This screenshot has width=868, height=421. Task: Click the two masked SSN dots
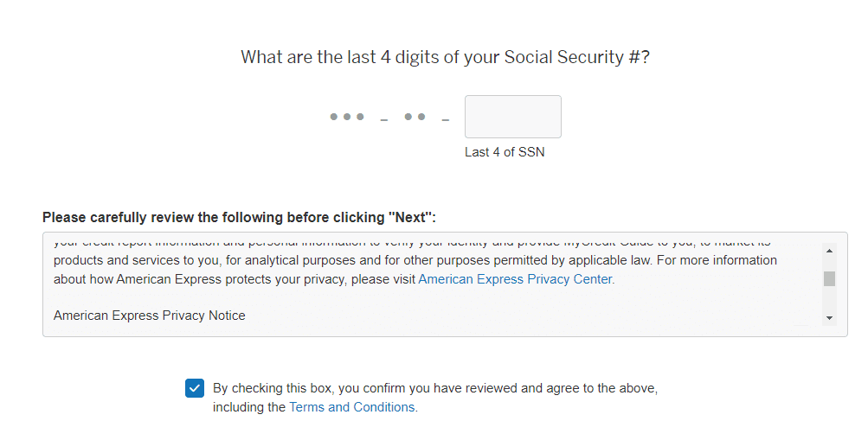click(x=415, y=117)
